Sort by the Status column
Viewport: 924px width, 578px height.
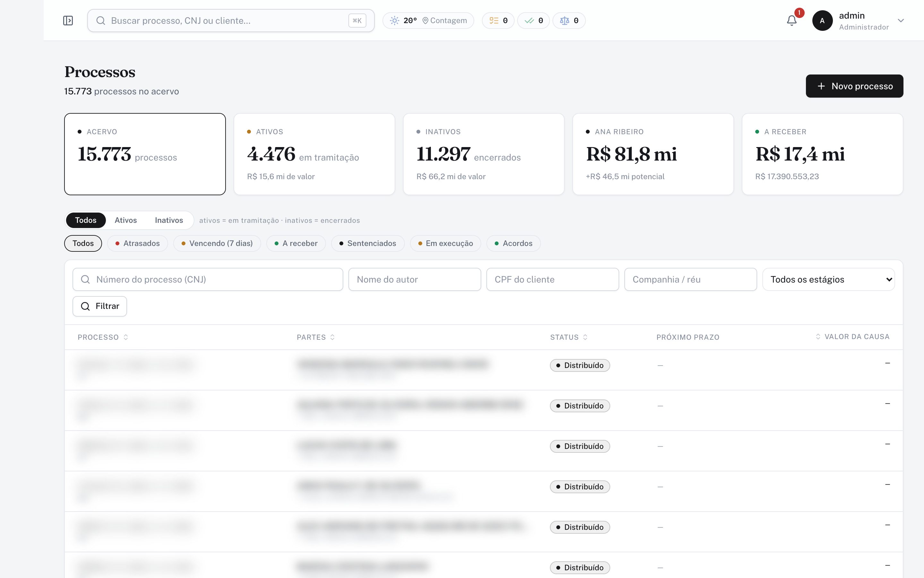(569, 337)
